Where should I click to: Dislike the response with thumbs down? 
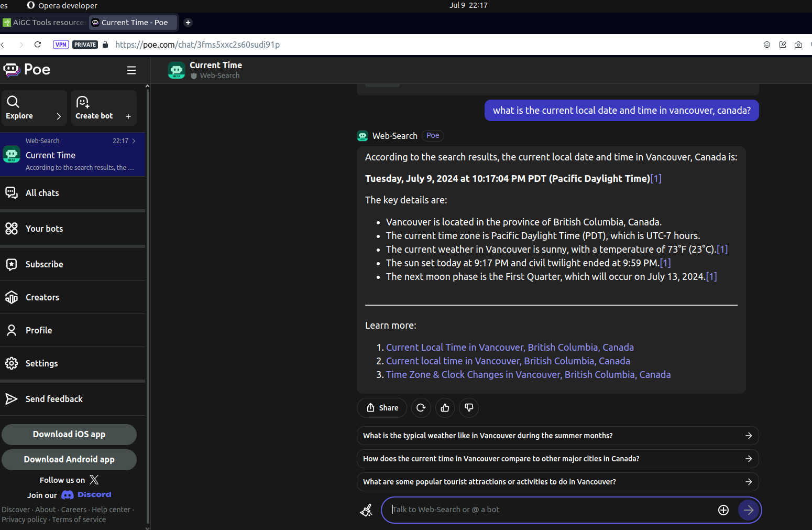click(x=469, y=408)
